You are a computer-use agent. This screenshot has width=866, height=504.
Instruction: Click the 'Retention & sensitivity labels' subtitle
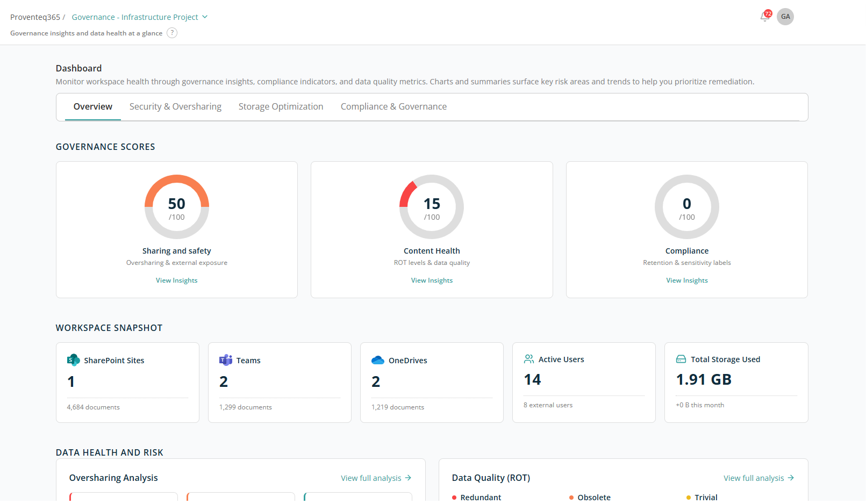(x=687, y=263)
